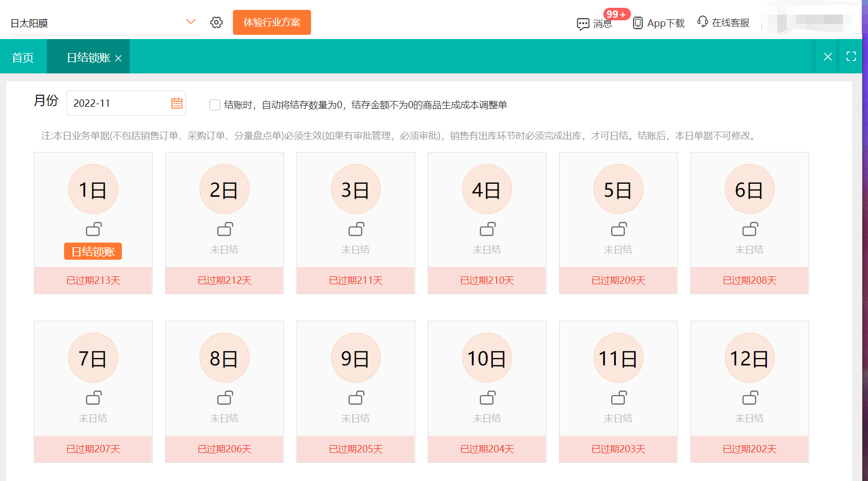Click the App下载 download icon
Screen dimensions: 868x481
click(x=637, y=23)
